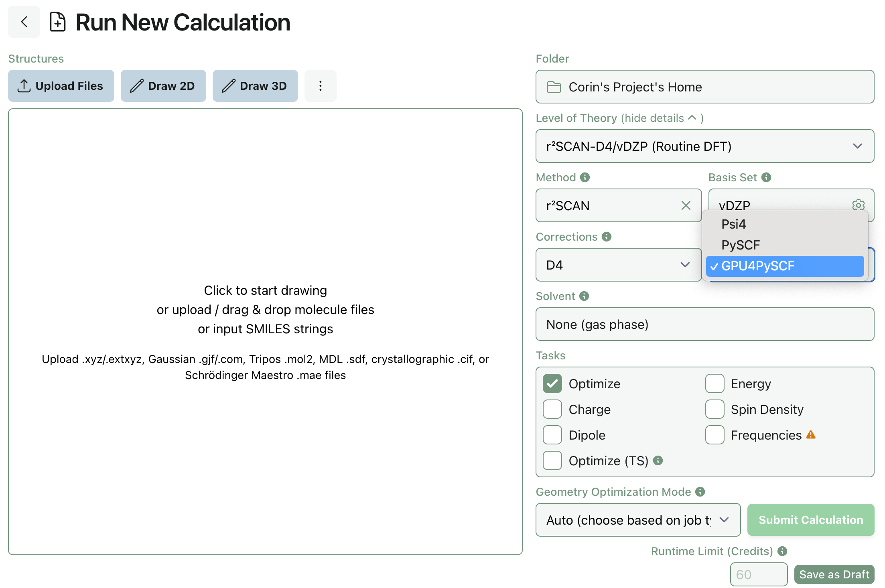Click the back arrow button
Viewport: 885px width, 588px height.
click(24, 22)
